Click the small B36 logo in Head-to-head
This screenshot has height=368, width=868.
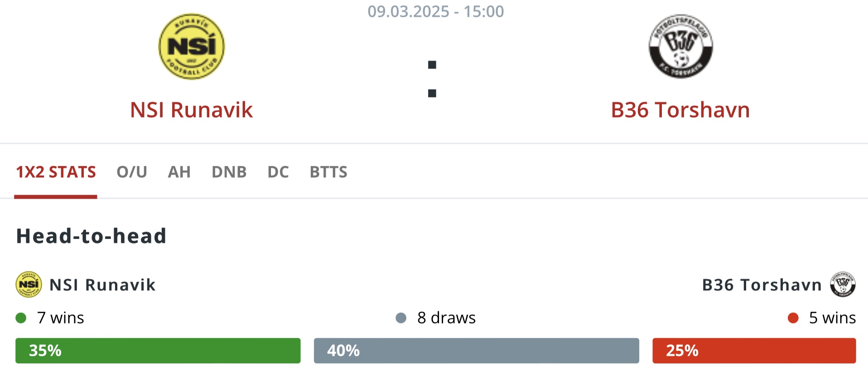pyautogui.click(x=843, y=284)
